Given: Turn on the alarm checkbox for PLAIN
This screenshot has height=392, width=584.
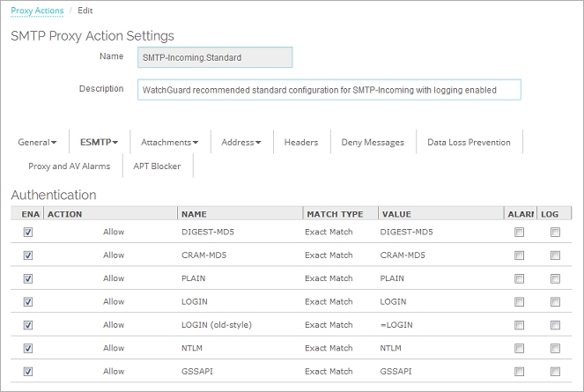Looking at the screenshot, I should 519,278.
